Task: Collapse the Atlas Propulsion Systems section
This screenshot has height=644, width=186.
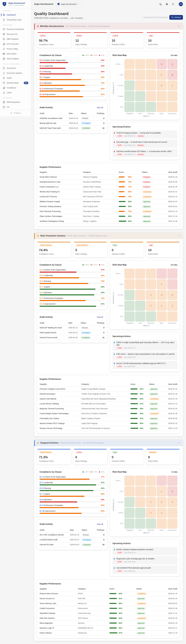Action: pyautogui.click(x=179, y=236)
